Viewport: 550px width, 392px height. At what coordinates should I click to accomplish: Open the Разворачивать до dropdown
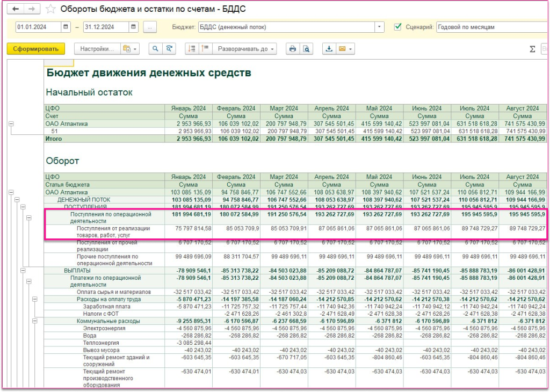(x=244, y=49)
